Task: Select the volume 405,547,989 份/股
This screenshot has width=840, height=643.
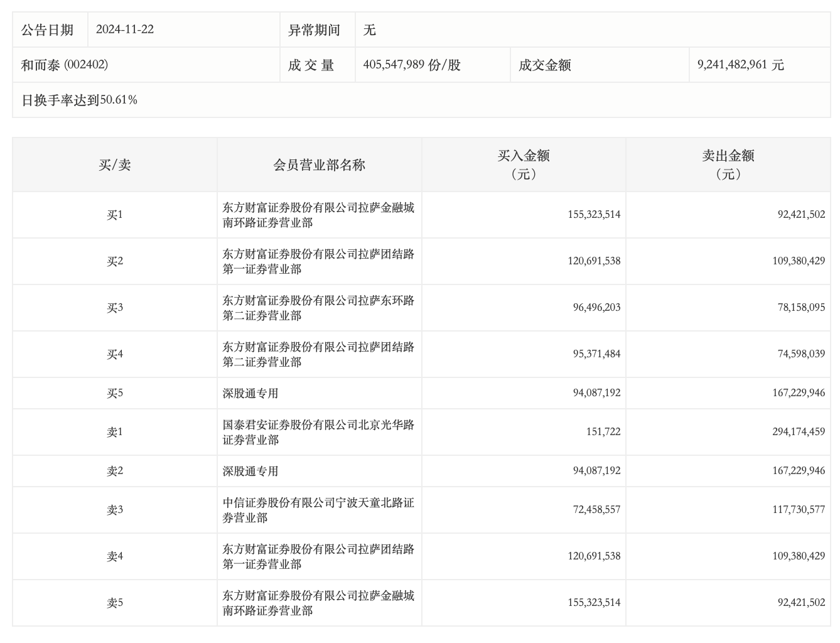Action: click(x=412, y=65)
